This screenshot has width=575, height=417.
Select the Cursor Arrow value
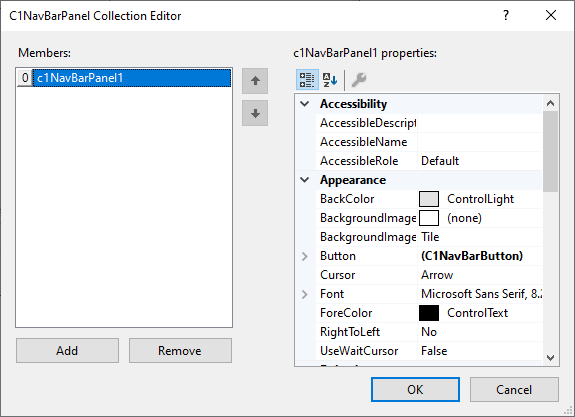coord(480,275)
